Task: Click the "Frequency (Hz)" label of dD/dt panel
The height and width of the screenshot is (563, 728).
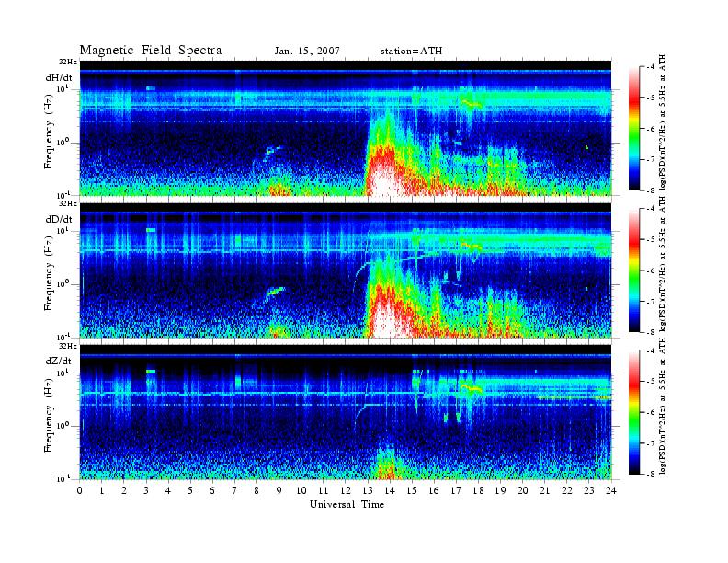Action: pos(49,275)
